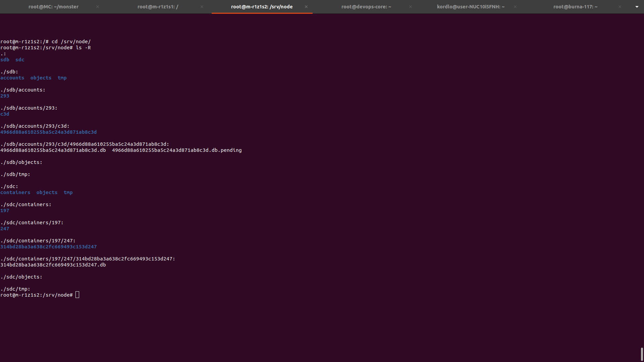Switch to kordlo@user-NUC10i5FNH tab
The height and width of the screenshot is (362, 644).
pos(470,7)
